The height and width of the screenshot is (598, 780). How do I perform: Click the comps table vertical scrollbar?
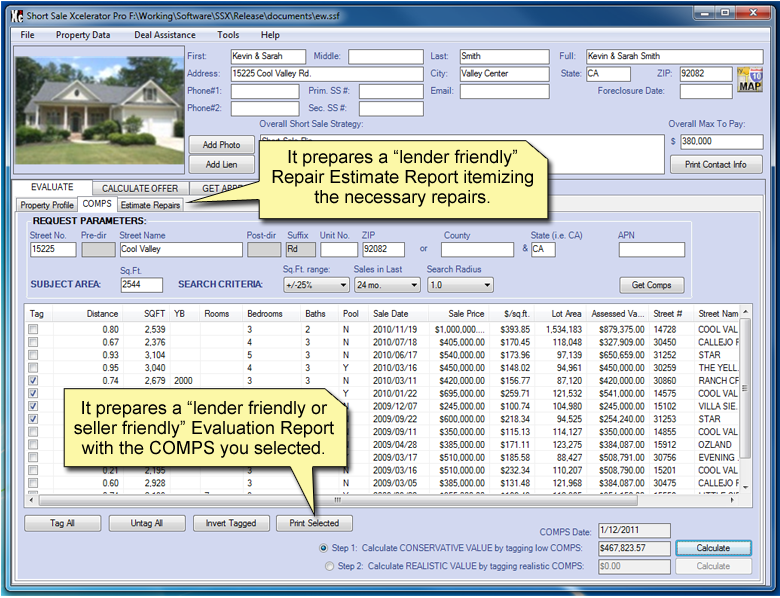point(745,388)
